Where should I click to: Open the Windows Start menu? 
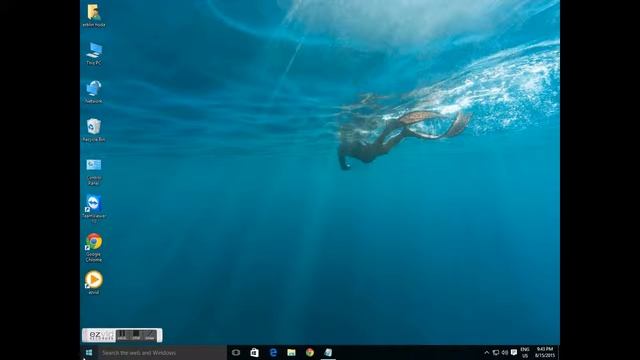click(89, 353)
